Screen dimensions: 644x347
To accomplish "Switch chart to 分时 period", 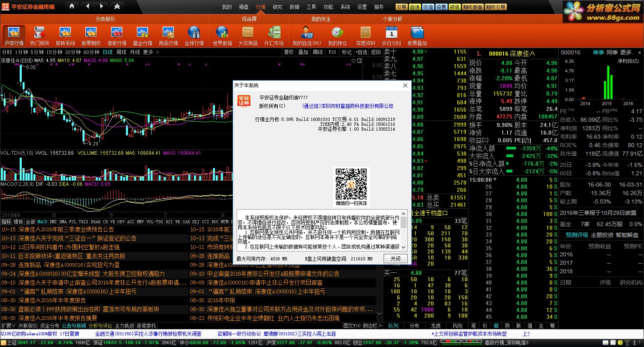I will [x=6, y=52].
